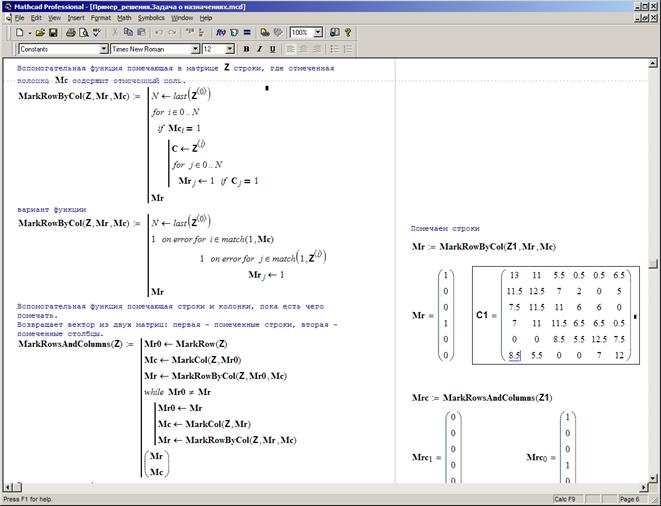Image resolution: width=661 pixels, height=506 pixels.
Task: Save the worksheet using the floppy icon
Action: (x=54, y=32)
